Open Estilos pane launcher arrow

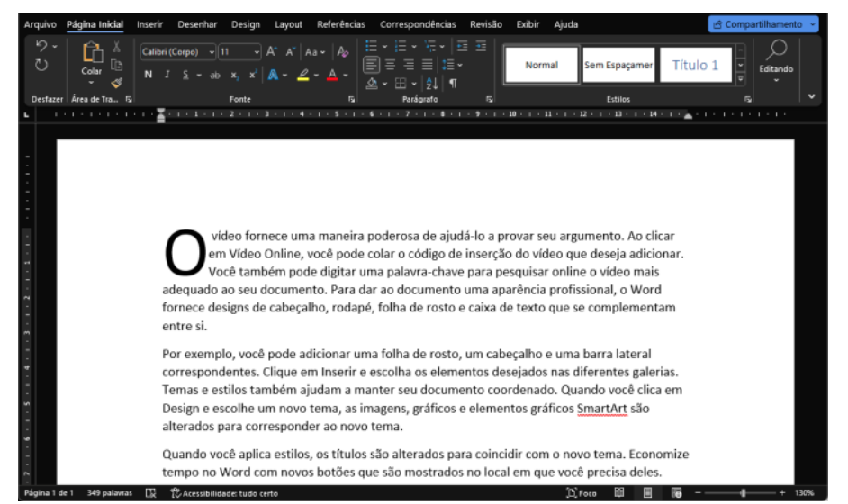747,100
